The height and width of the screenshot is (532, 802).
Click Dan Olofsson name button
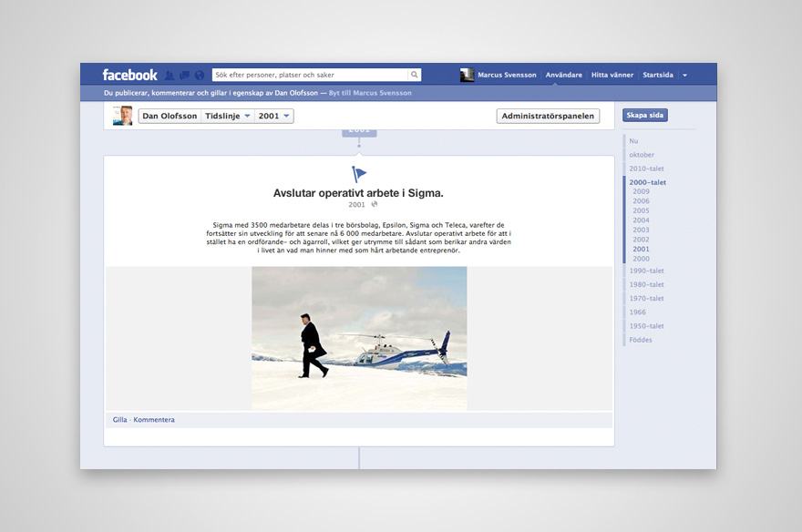pyautogui.click(x=170, y=116)
